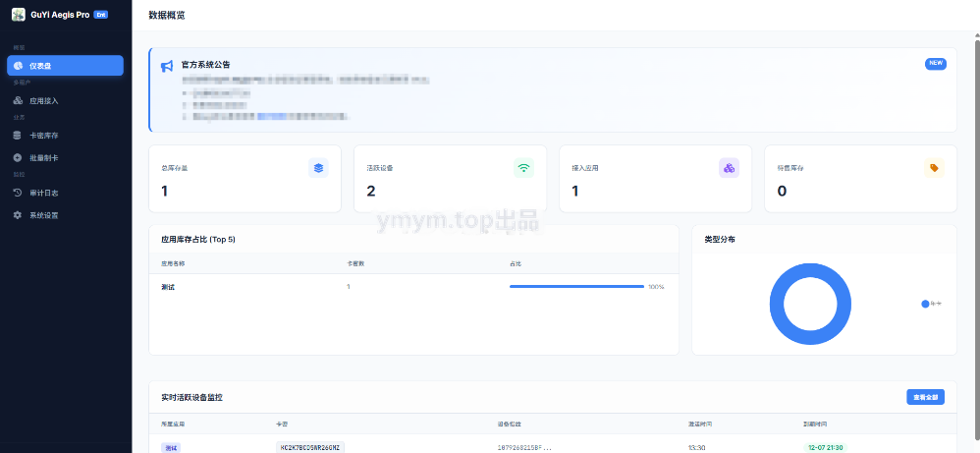Viewport: 980px width, 453px height.
Task: Click the orange tag icon on 待售库存 card
Action: coord(934,168)
